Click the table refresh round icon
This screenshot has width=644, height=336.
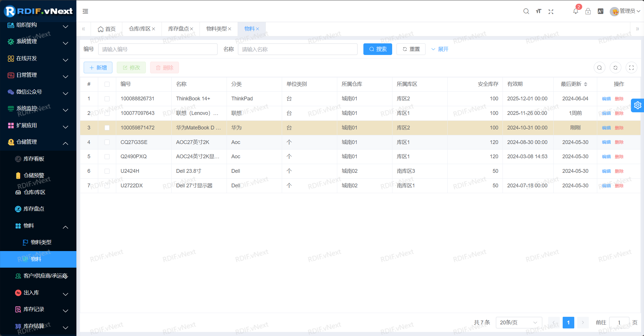(615, 67)
